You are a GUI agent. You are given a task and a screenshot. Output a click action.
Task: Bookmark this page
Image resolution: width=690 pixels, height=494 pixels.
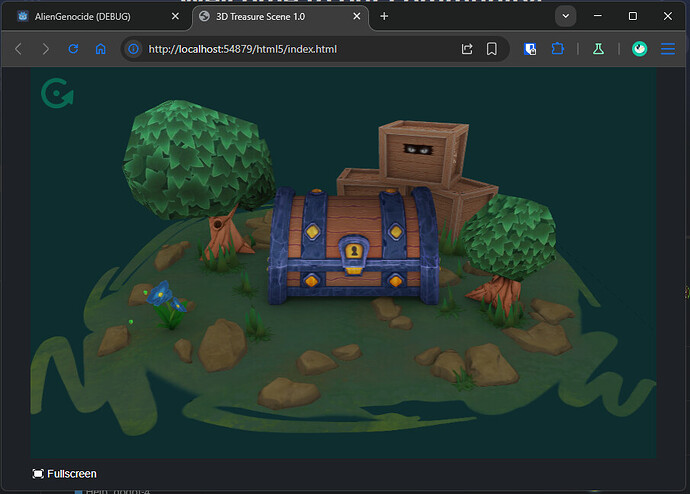(x=492, y=49)
